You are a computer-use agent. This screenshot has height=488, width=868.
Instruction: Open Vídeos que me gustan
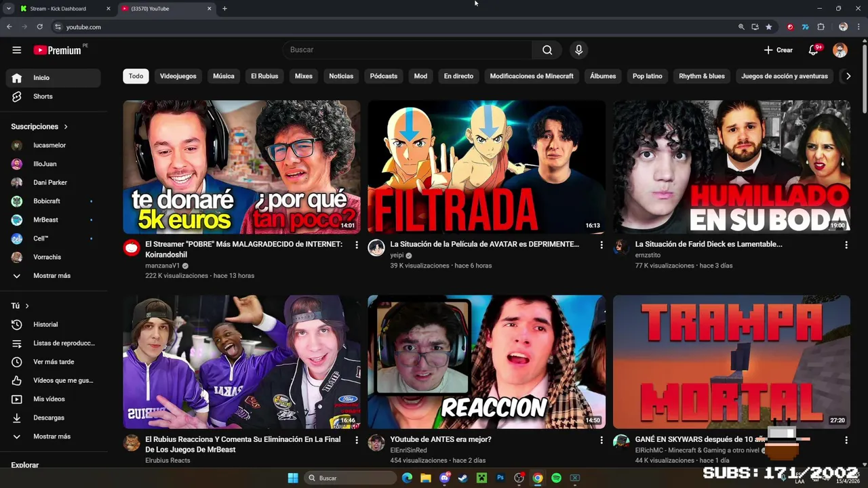click(54, 380)
